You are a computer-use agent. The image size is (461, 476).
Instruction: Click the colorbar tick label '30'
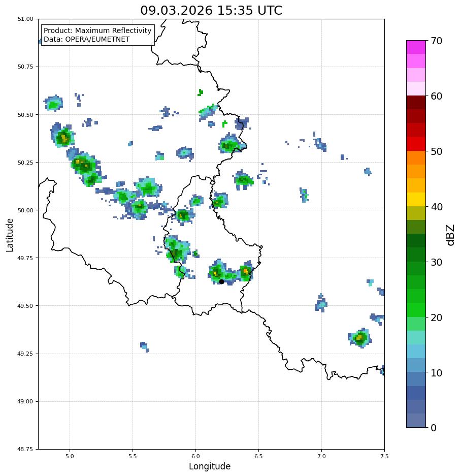(437, 262)
